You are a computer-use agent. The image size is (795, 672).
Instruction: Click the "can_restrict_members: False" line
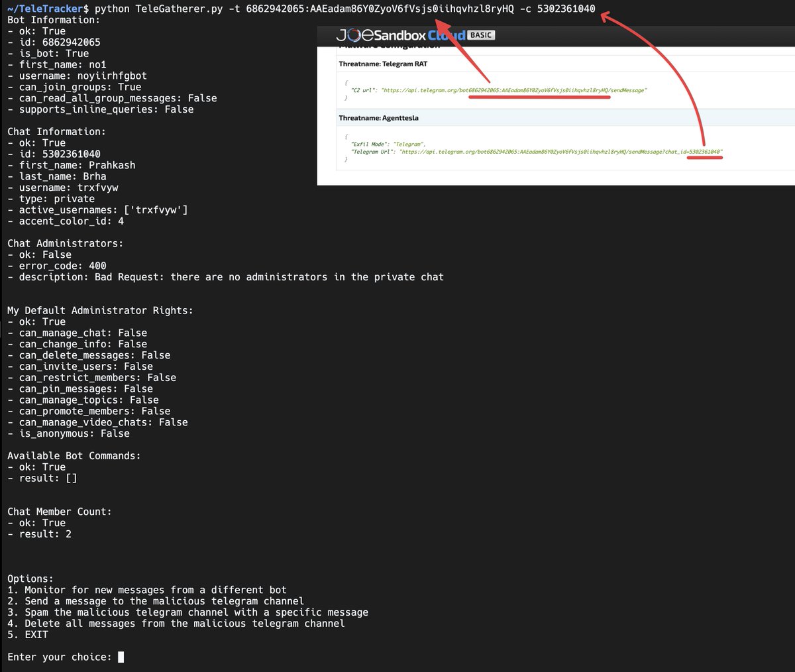(92, 378)
